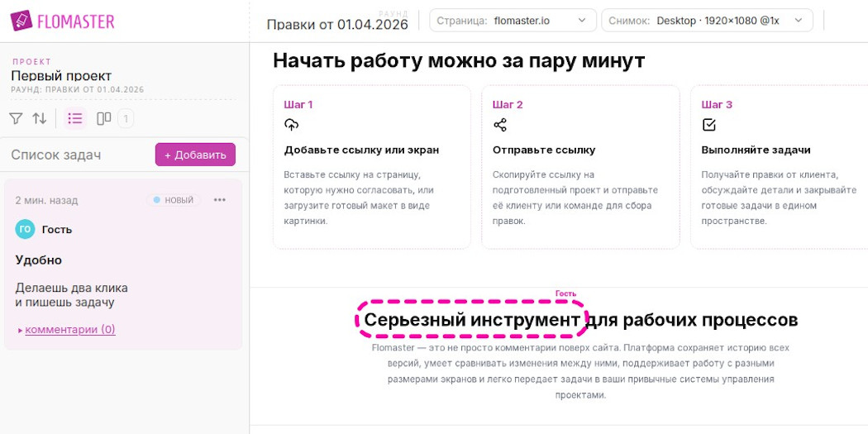The width and height of the screenshot is (868, 434).
Task: Click the Серьезный инструмент highlighted heading
Action: [472, 319]
